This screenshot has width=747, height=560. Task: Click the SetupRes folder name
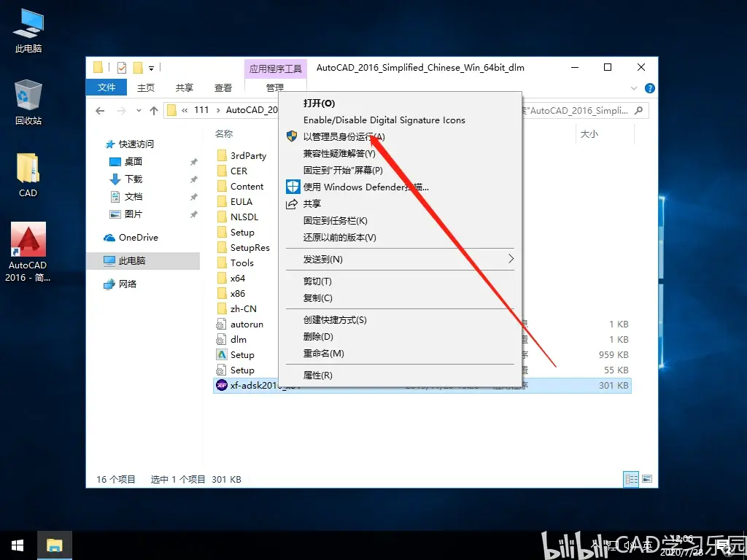[250, 248]
